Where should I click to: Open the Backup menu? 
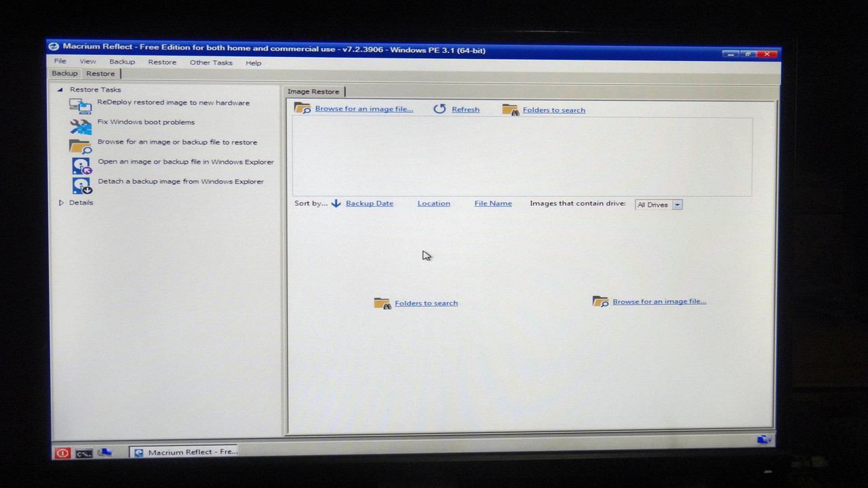coord(122,62)
